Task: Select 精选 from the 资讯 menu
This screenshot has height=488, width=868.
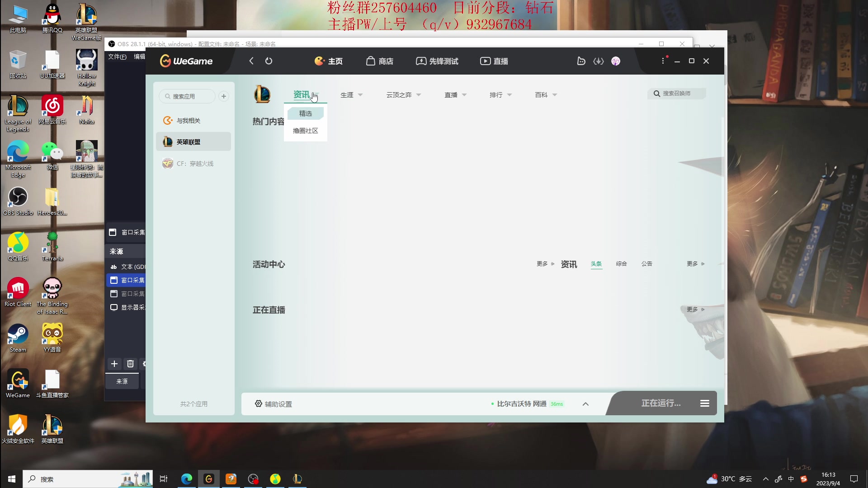Action: tap(305, 113)
